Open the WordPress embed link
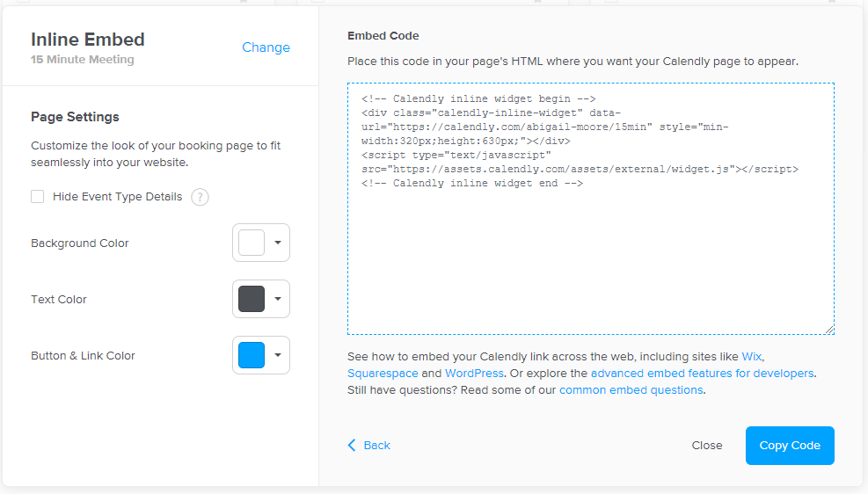The width and height of the screenshot is (868, 494). [x=474, y=374]
